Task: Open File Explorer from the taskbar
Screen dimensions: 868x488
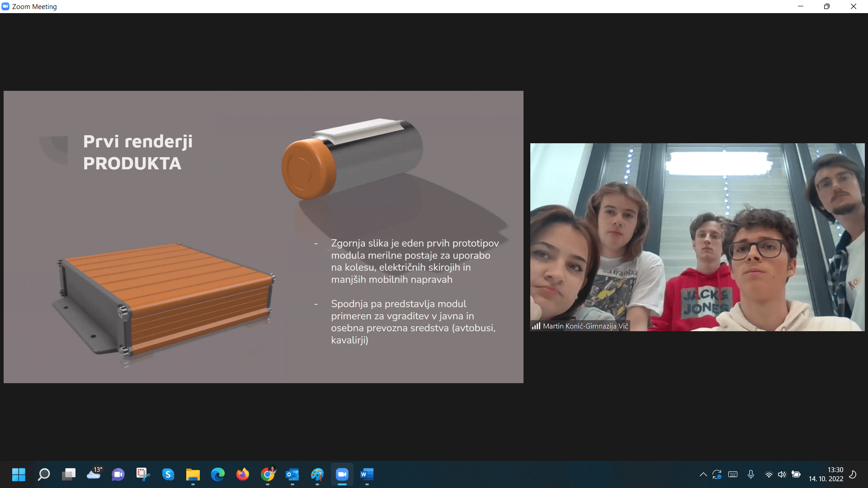Action: (x=193, y=474)
